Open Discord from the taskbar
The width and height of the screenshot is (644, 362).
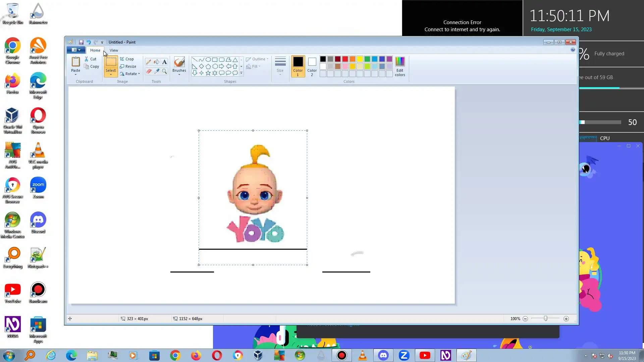(383, 355)
